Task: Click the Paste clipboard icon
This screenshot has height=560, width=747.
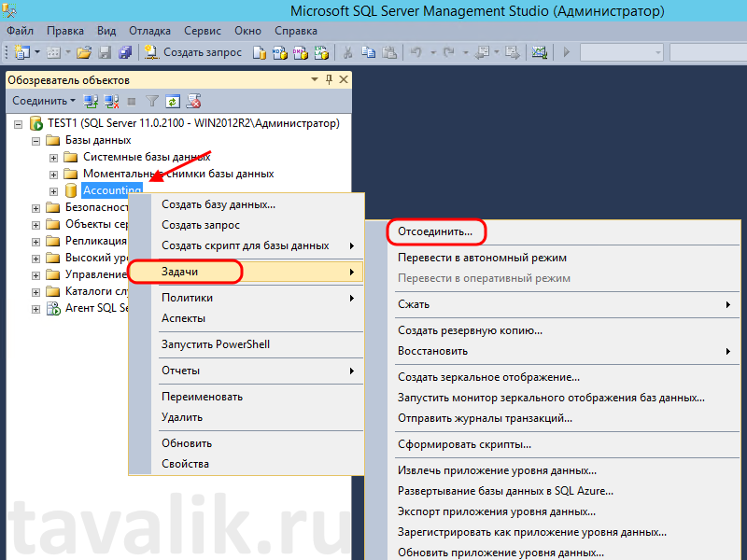Action: (x=389, y=52)
